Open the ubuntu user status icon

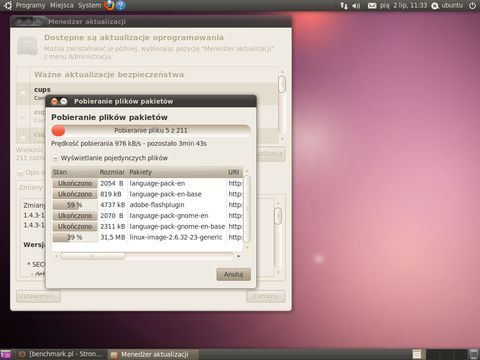435,5
